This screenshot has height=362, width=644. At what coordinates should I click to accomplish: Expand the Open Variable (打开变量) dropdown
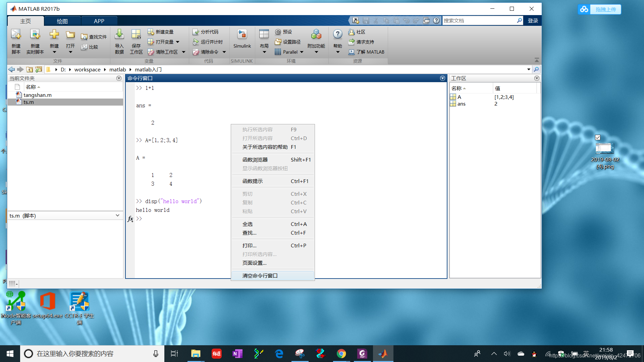(178, 42)
